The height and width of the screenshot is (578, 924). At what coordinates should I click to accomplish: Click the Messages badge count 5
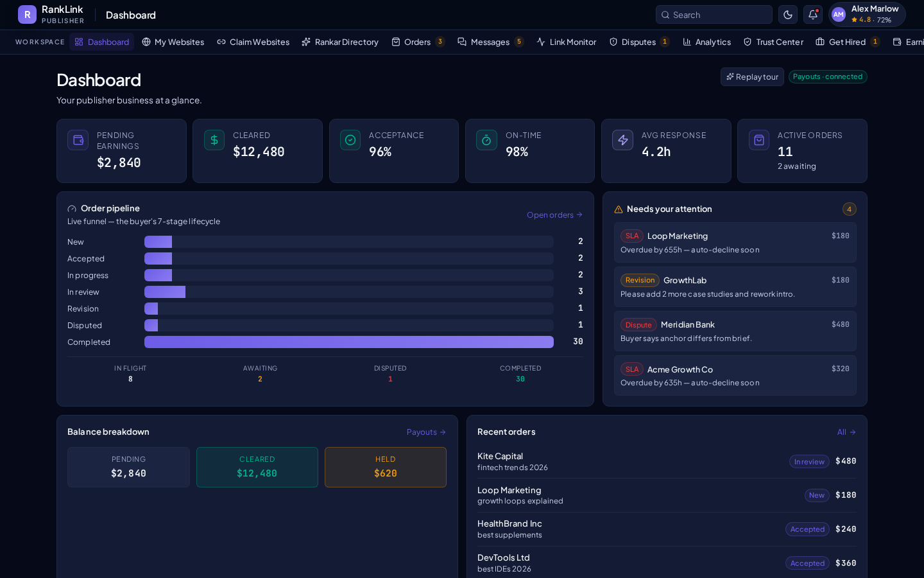click(519, 42)
